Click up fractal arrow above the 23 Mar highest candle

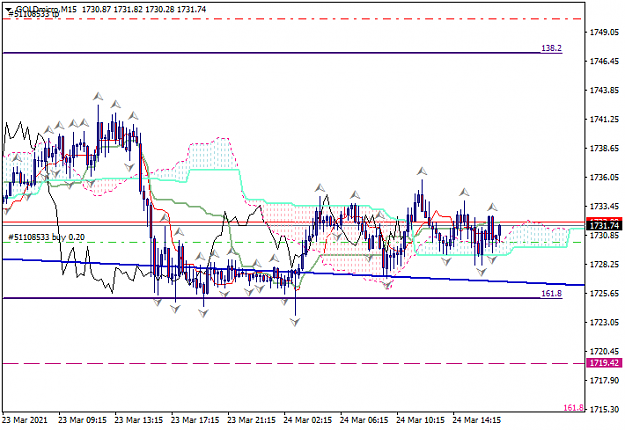point(98,96)
